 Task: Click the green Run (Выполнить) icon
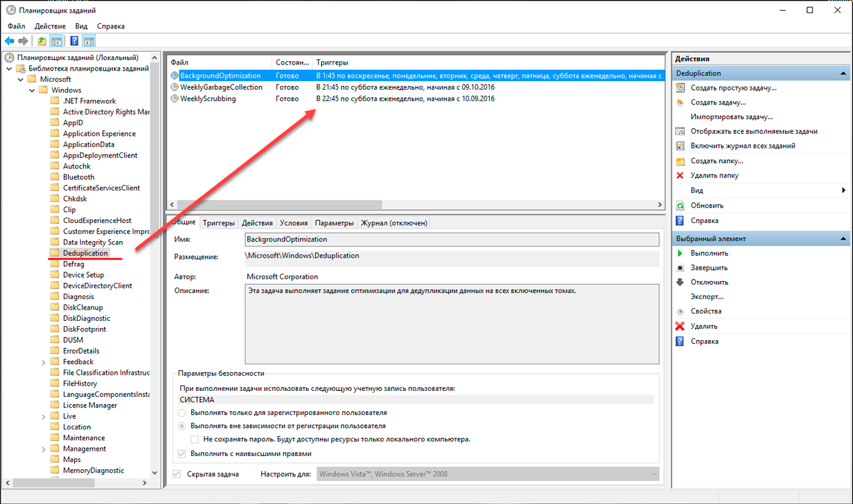(x=680, y=254)
